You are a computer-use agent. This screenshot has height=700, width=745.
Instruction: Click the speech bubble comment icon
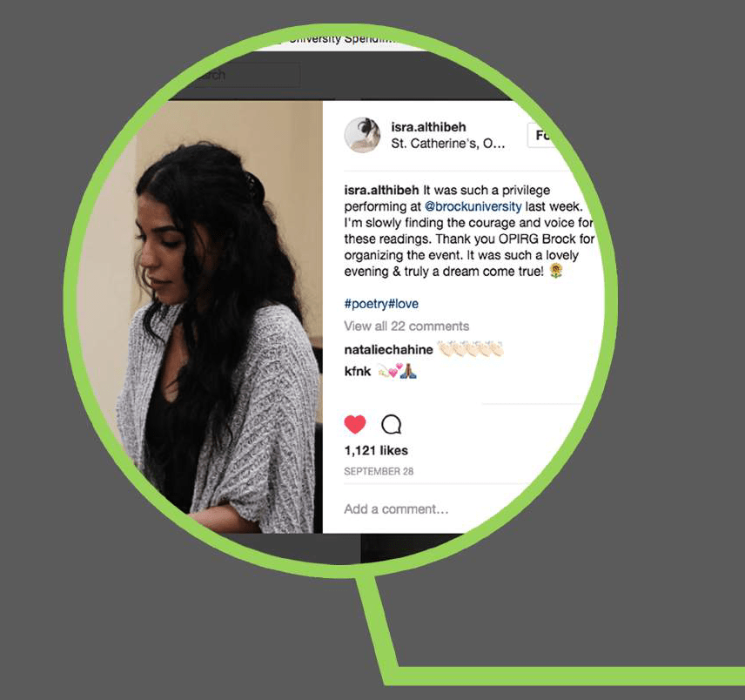coord(392,424)
